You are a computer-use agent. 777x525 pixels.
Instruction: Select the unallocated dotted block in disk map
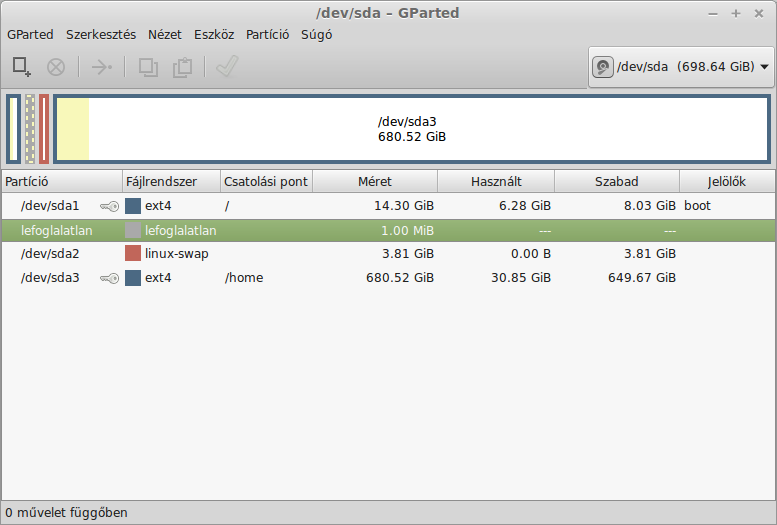pyautogui.click(x=30, y=129)
